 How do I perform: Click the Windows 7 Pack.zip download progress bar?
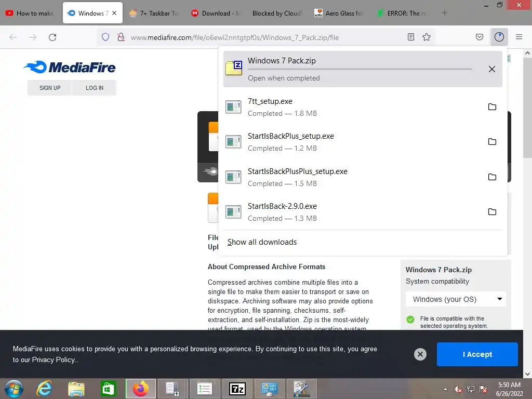coord(360,69)
